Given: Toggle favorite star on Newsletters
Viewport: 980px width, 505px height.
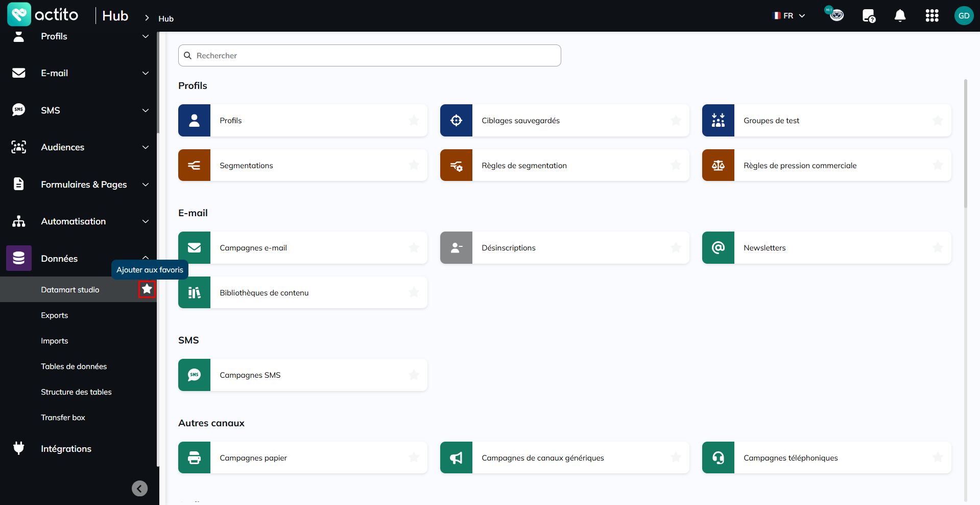Looking at the screenshot, I should coord(938,248).
